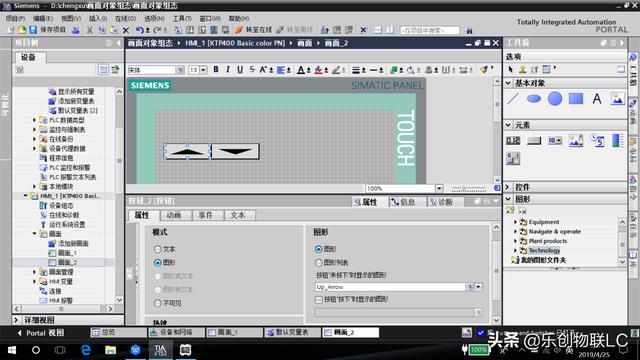
Task: Open the 100% zoom level dropdown
Action: pos(439,188)
